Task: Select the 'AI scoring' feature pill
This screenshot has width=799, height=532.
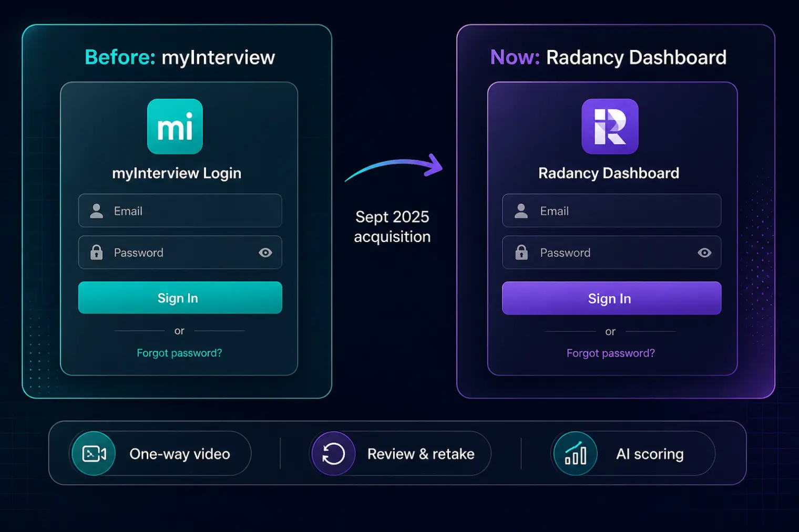Action: (633, 453)
